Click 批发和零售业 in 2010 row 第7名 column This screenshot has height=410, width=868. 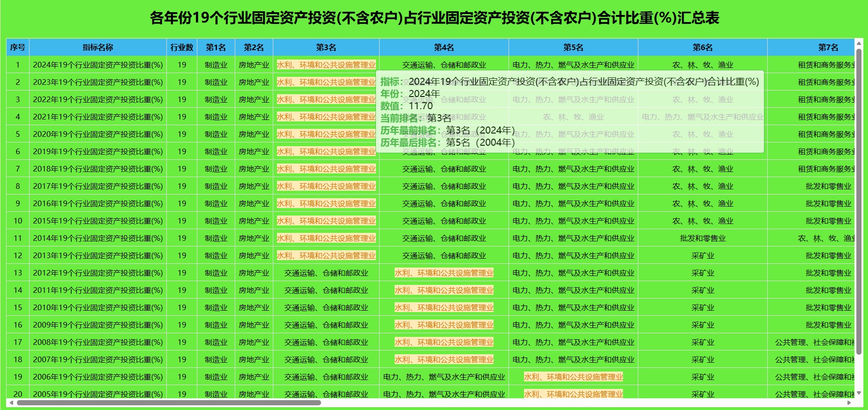(x=828, y=308)
